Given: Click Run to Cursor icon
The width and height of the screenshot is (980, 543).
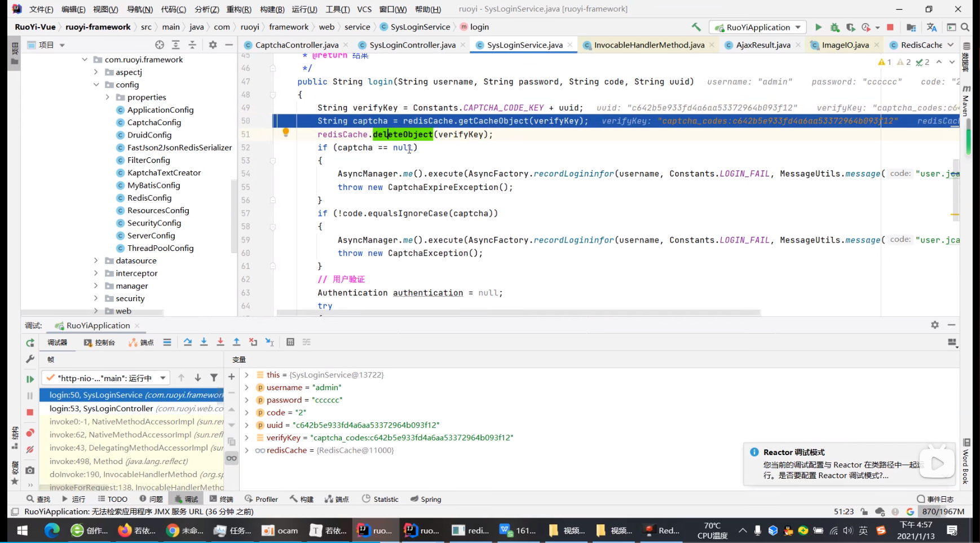Looking at the screenshot, I should point(270,342).
